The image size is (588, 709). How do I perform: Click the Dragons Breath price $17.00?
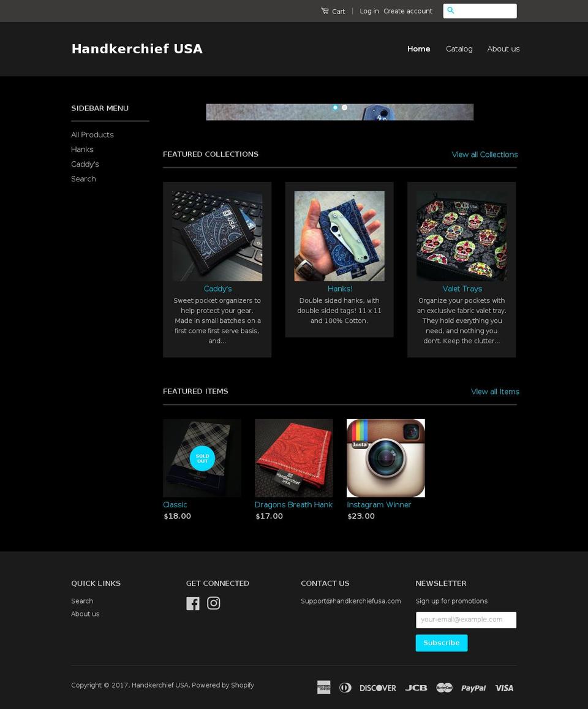pyautogui.click(x=269, y=516)
